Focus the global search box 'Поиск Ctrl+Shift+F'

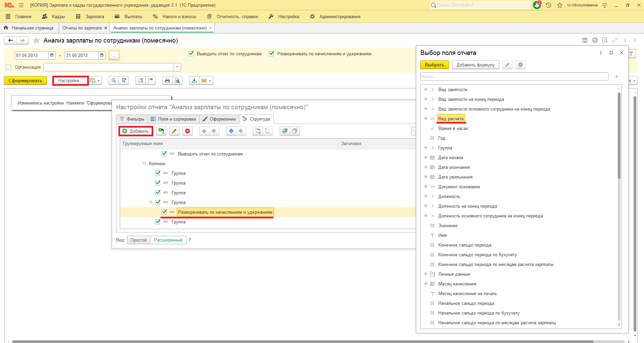[x=480, y=5]
